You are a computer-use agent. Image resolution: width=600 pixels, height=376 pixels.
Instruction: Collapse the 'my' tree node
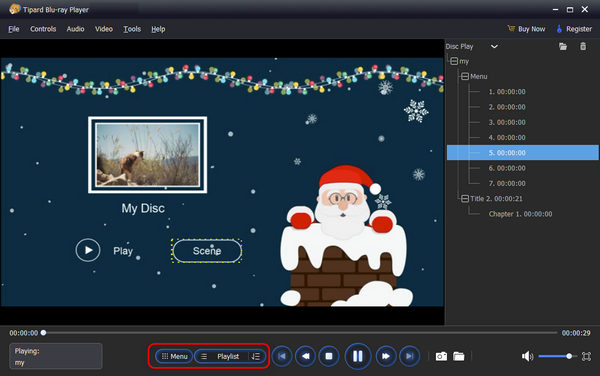coord(454,61)
